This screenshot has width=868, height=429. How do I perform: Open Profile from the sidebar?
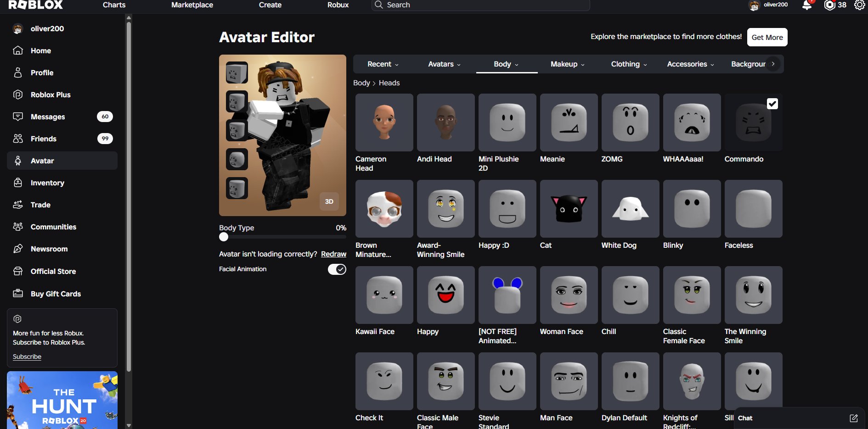tap(62, 72)
